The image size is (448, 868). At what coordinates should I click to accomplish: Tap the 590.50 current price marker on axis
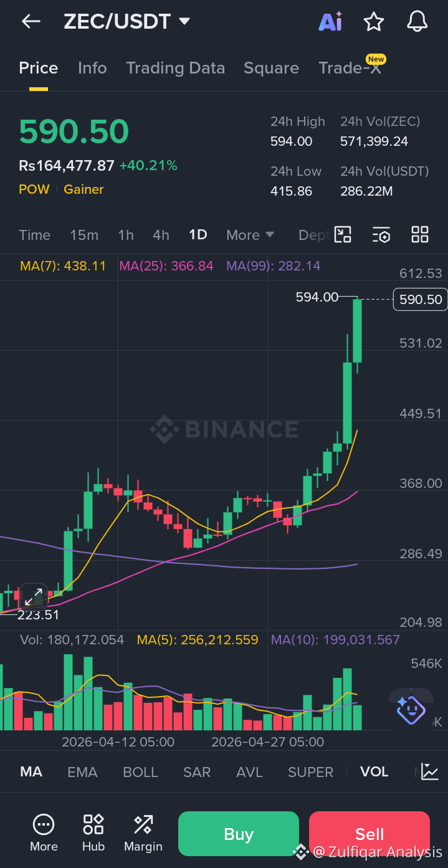click(421, 300)
